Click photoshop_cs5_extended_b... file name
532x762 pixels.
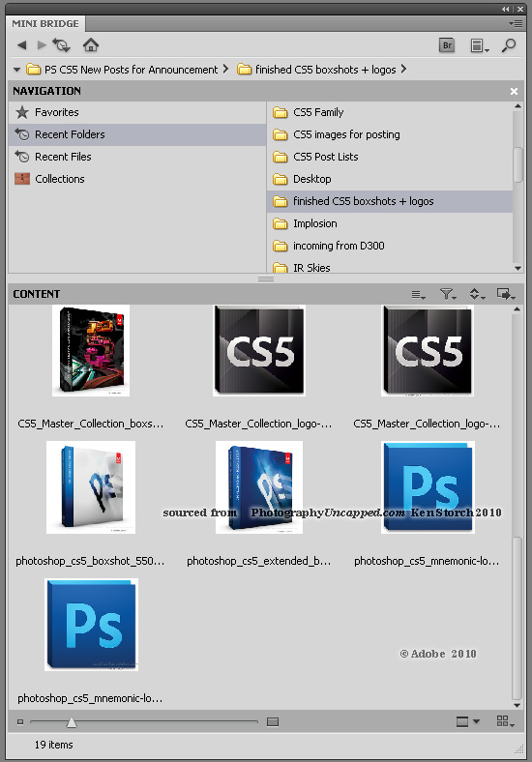tap(258, 561)
